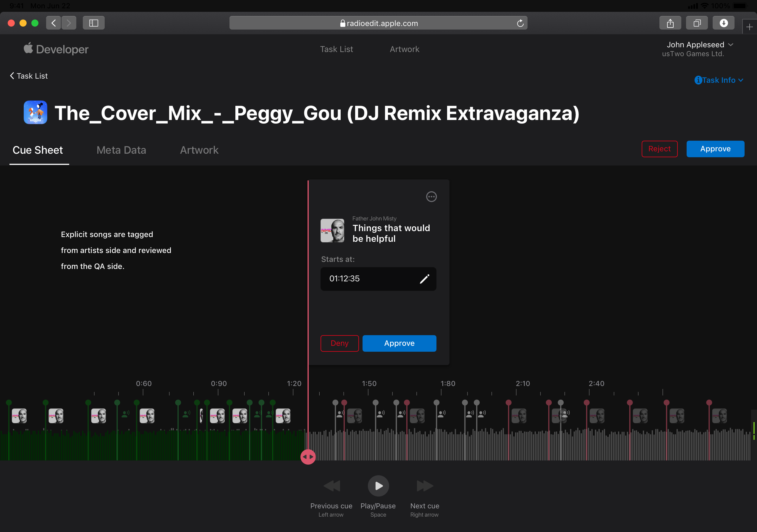Select the last green cue thumbnail before playhead

pos(283,416)
